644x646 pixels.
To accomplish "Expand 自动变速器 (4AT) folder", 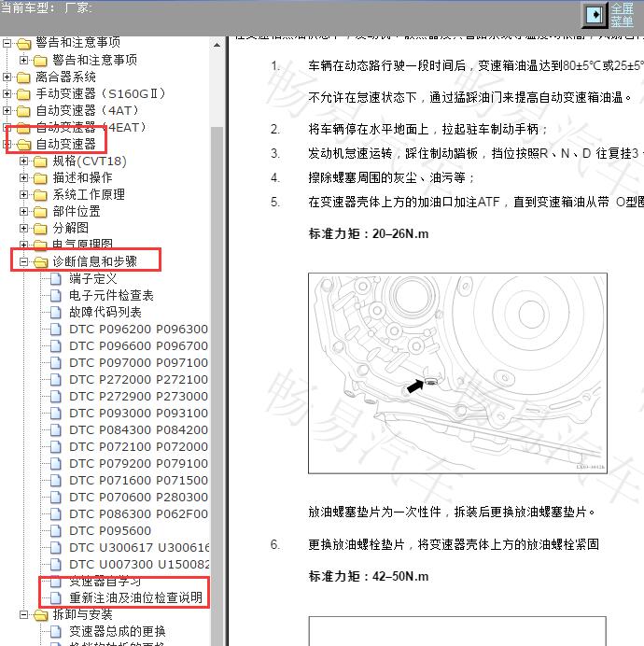I will click(x=7, y=110).
